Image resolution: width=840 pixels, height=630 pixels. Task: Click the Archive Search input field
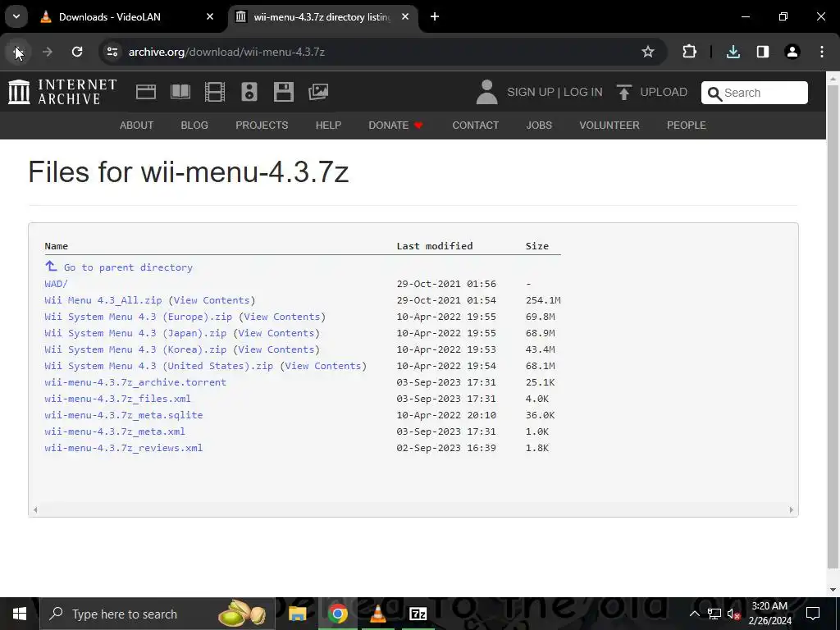tap(755, 93)
